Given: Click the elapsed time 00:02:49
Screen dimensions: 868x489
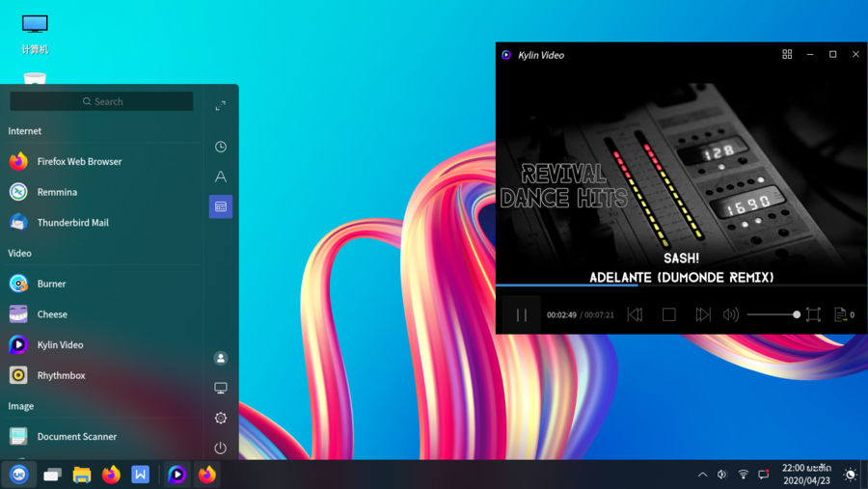Looking at the screenshot, I should coord(561,315).
